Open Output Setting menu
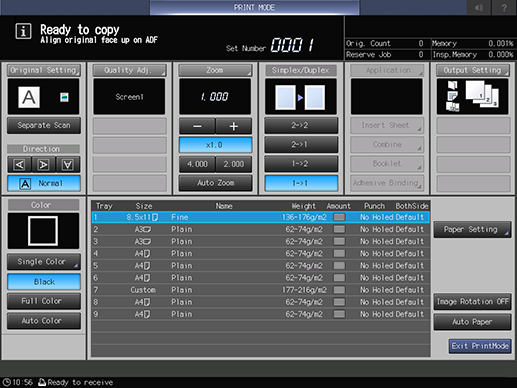The image size is (517, 388). (473, 70)
